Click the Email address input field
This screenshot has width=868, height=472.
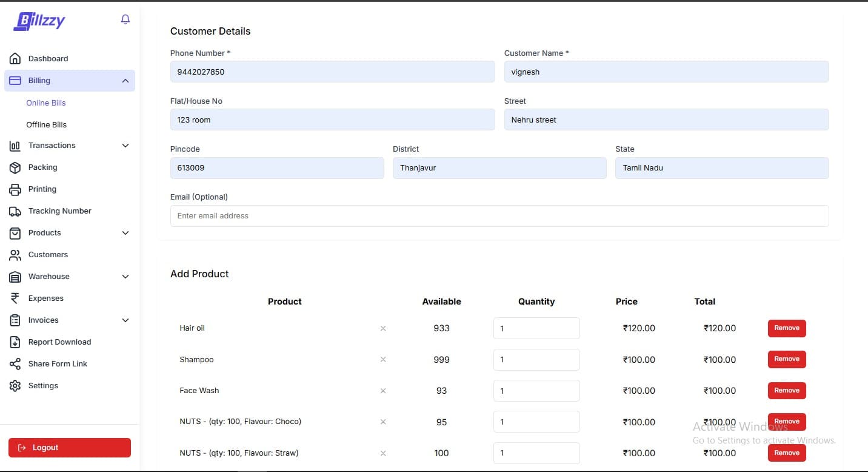[499, 216]
